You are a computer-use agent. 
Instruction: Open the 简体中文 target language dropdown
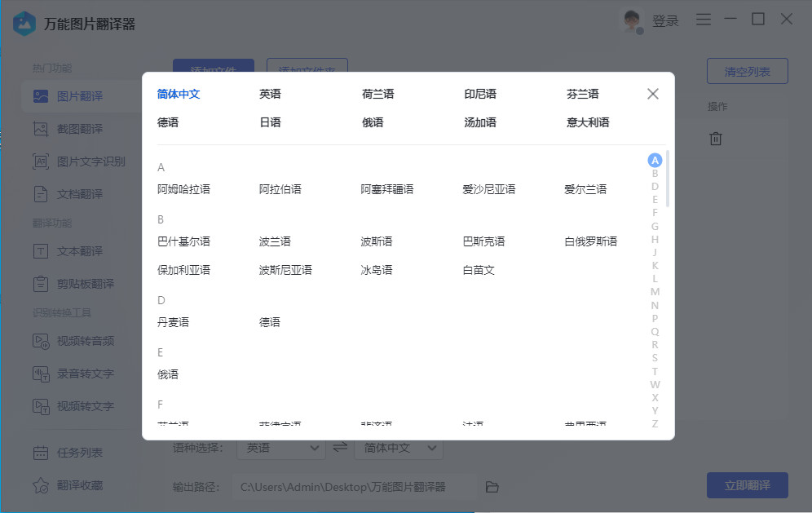[x=399, y=448]
